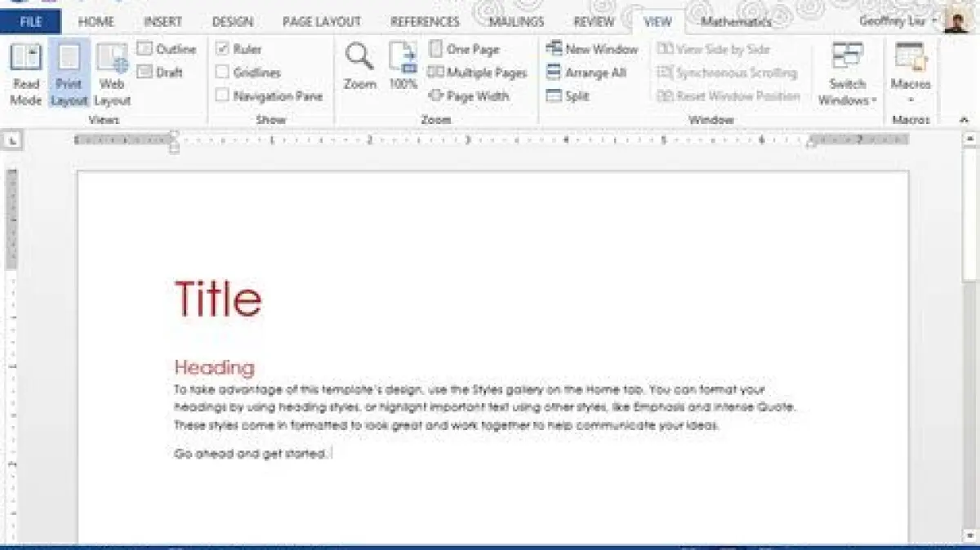
Task: Open the Zoom magnifier dialog
Action: tap(359, 65)
